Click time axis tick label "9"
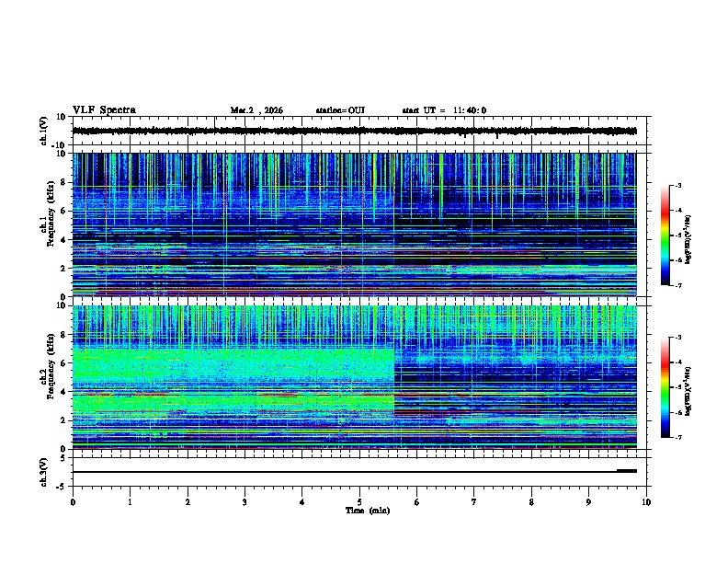 588,502
